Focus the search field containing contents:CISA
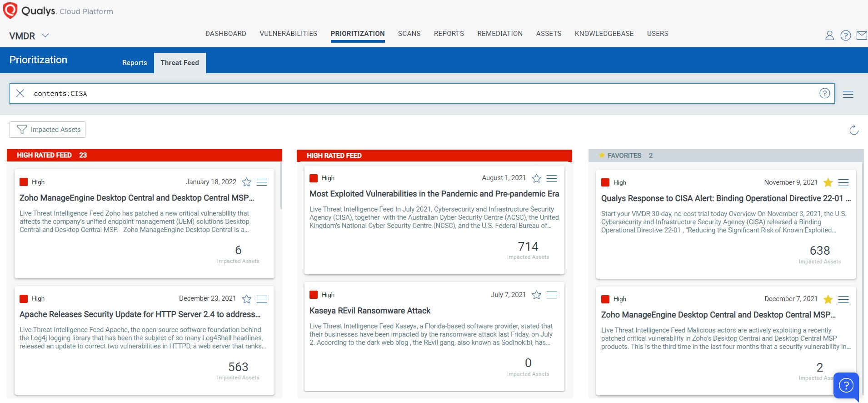The height and width of the screenshot is (403, 868). coord(422,93)
